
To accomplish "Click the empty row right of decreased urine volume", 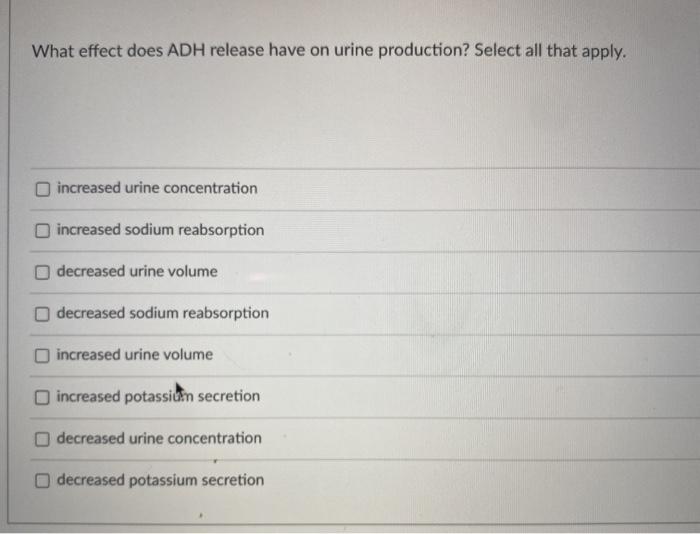I will point(458,272).
